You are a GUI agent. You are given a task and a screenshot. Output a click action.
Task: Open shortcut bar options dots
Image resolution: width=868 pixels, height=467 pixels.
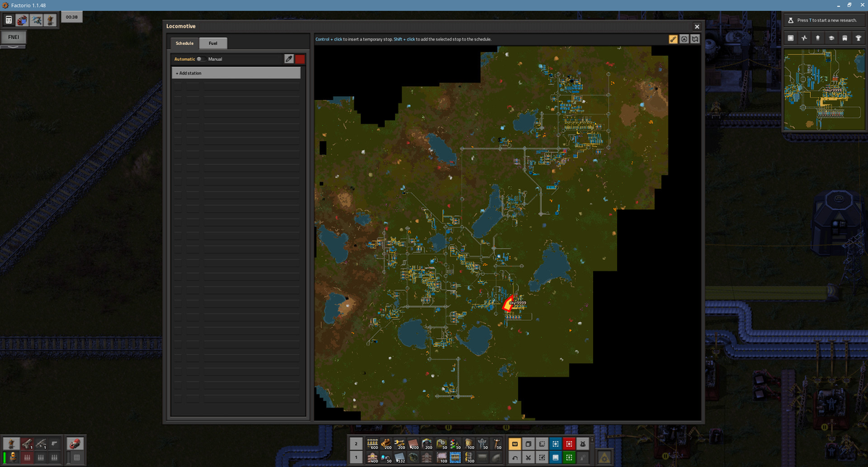coord(592,439)
